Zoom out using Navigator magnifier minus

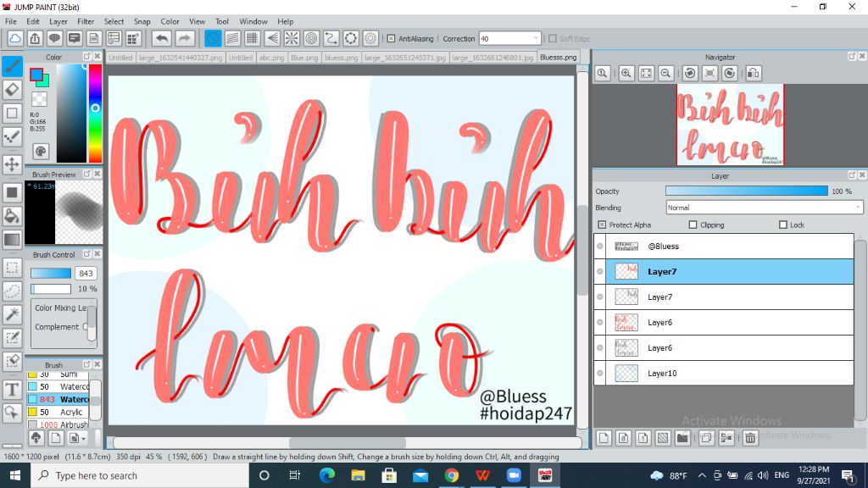click(x=666, y=73)
